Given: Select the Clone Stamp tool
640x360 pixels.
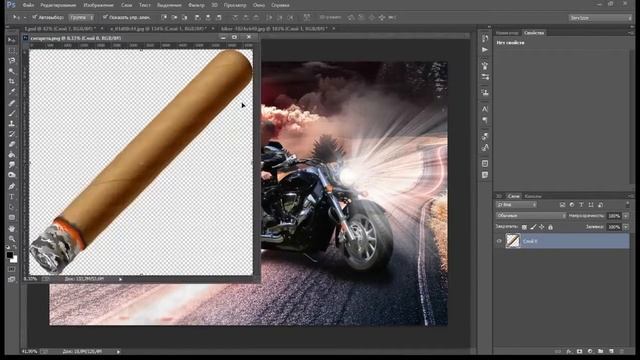Looking at the screenshot, I should point(11,123).
